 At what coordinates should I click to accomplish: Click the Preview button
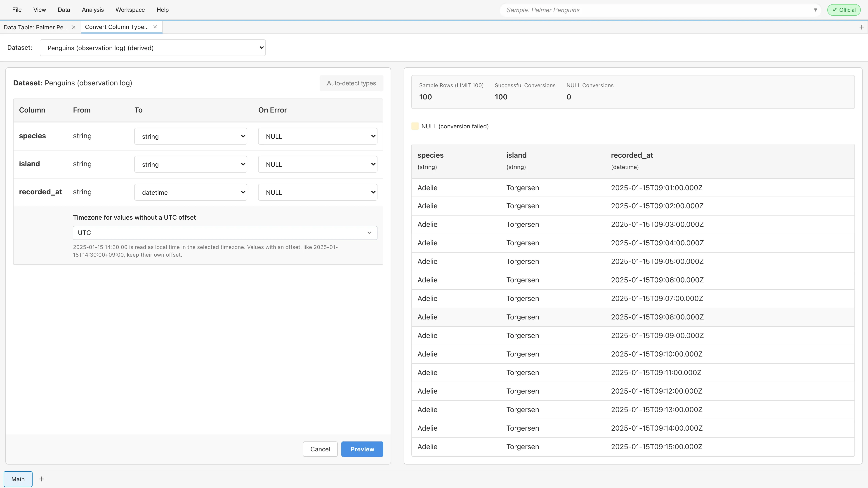coord(362,449)
